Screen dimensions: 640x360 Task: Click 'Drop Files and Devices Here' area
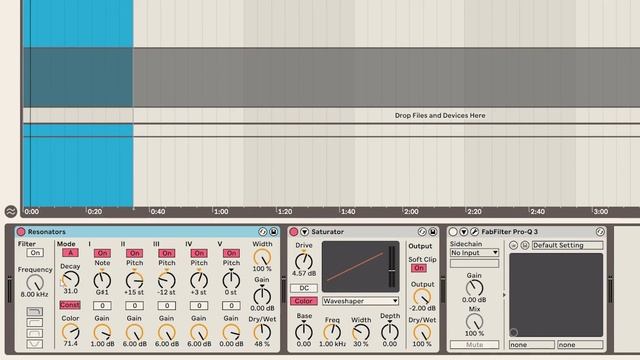pos(440,116)
